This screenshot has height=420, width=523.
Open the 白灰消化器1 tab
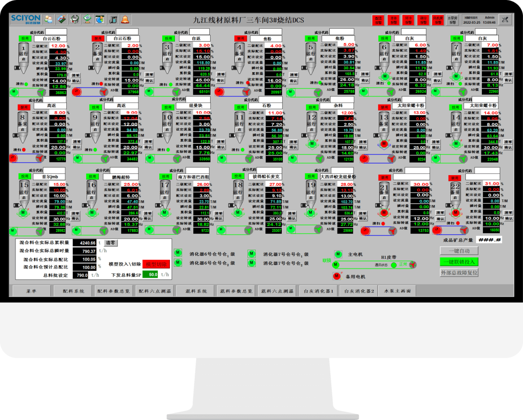(318, 291)
